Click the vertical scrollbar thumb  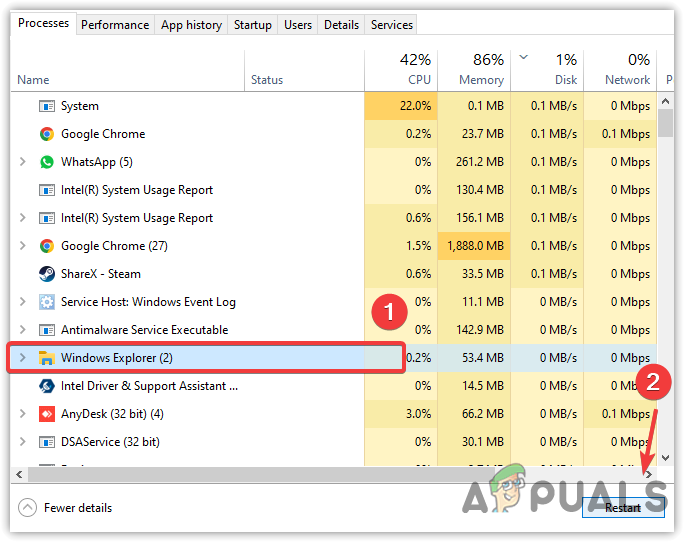point(665,123)
